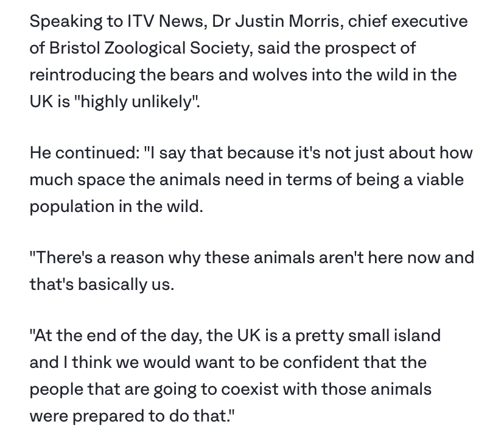The width and height of the screenshot is (504, 438).
Task: Click the words 'those animals' in the last paragraph
Action: 376,389
